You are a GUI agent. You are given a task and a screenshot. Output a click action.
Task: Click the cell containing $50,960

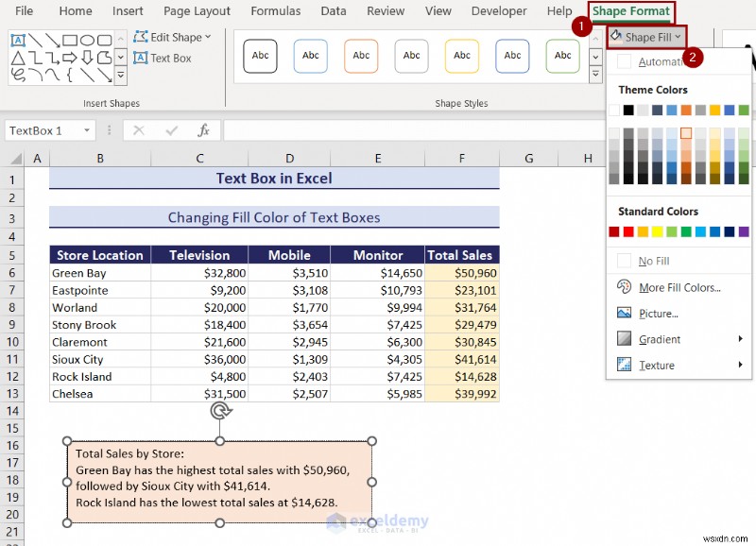tap(462, 273)
